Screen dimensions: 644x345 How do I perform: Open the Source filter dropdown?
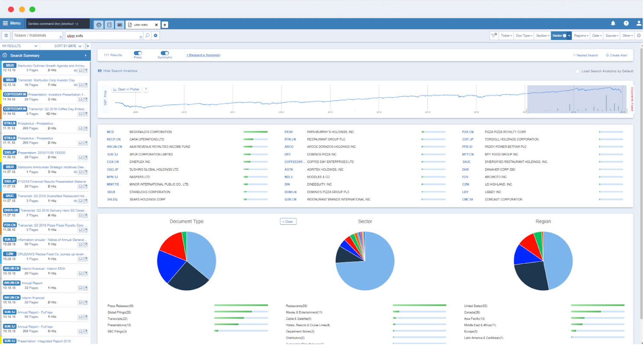[x=612, y=35]
